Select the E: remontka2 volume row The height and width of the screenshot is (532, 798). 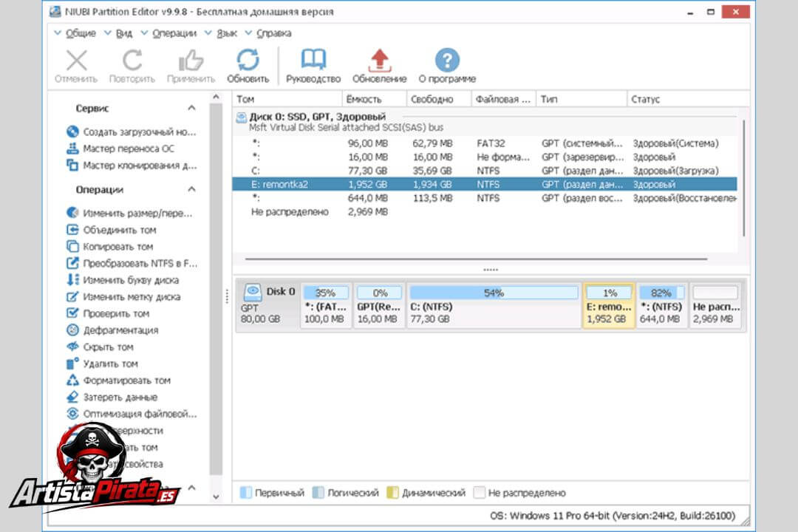485,184
